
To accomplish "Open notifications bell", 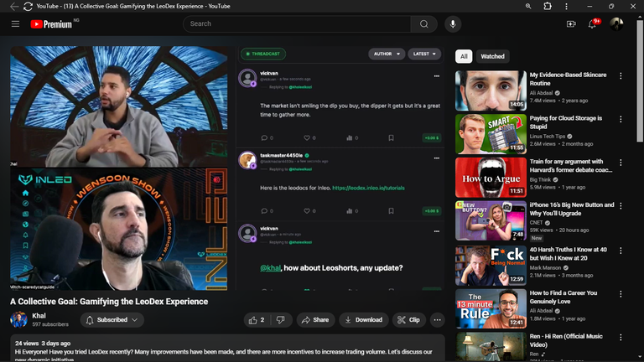I will tap(592, 23).
